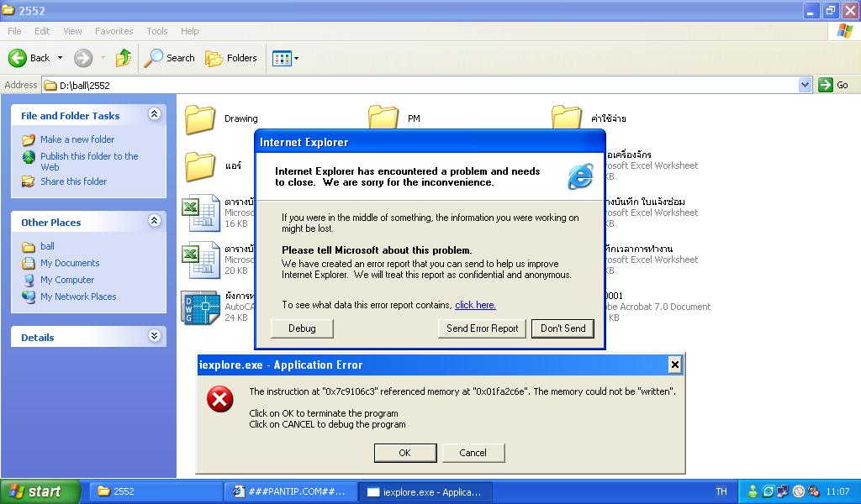
Task: Select the 20 KB Excel file icon
Action: 201,260
